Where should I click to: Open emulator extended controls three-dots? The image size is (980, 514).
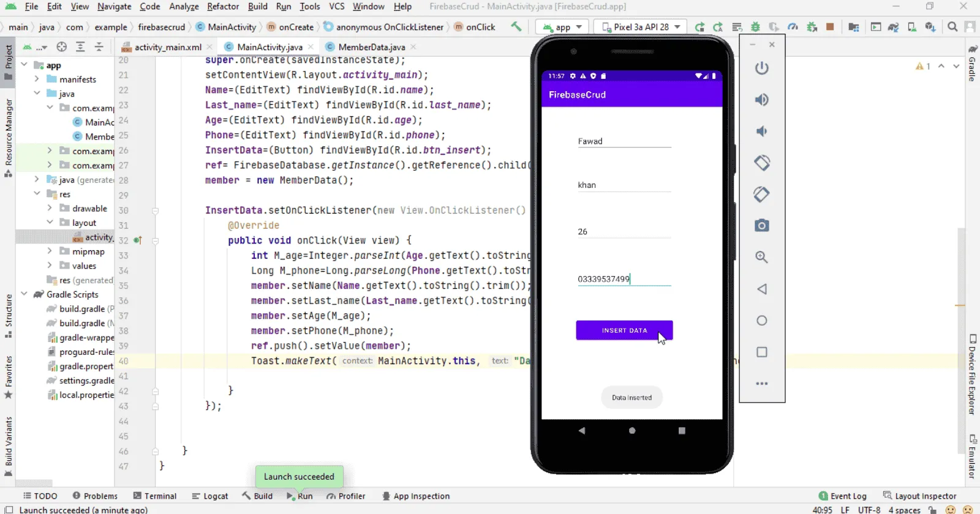(x=762, y=384)
